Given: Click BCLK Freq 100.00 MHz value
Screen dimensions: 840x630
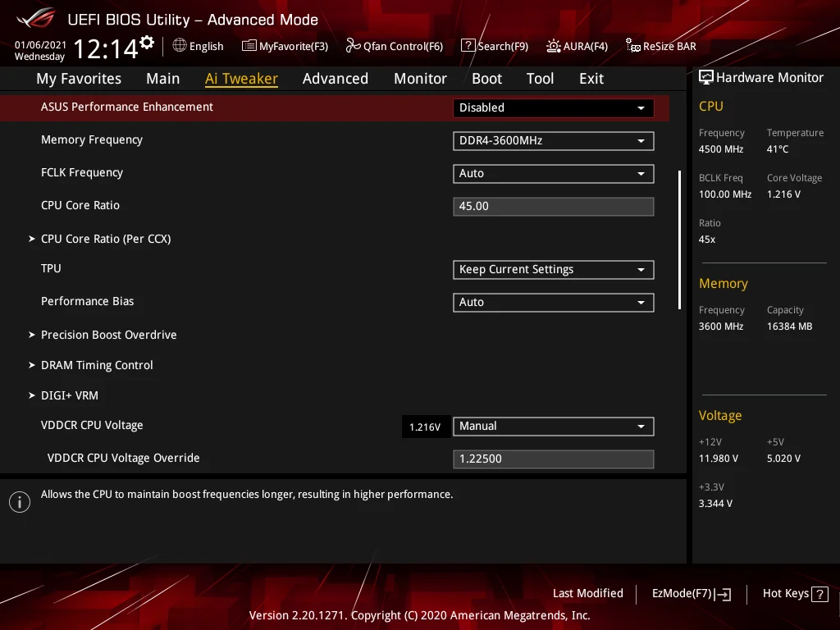Looking at the screenshot, I should coord(725,194).
